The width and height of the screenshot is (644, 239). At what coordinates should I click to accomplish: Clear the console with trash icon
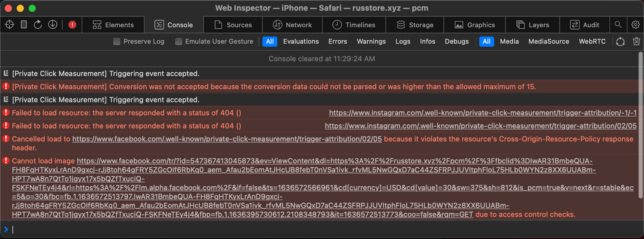(x=636, y=41)
